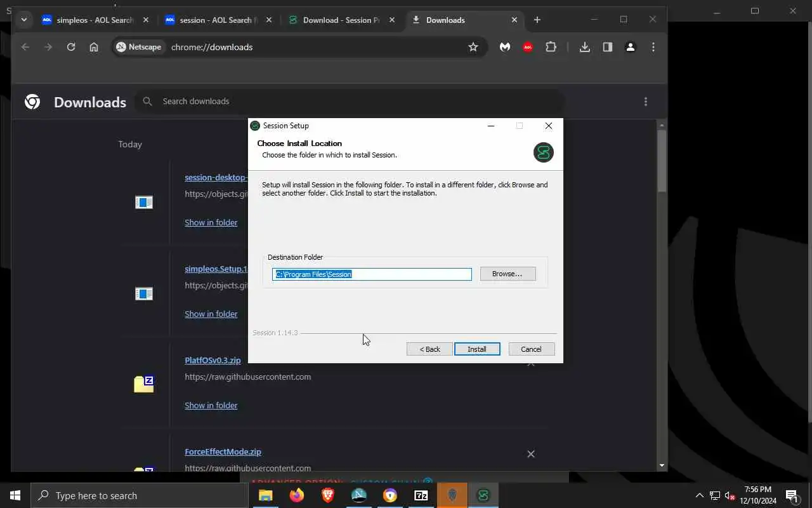The height and width of the screenshot is (508, 812).
Task: Show simpleos.Setup file in folder
Action: tap(211, 314)
